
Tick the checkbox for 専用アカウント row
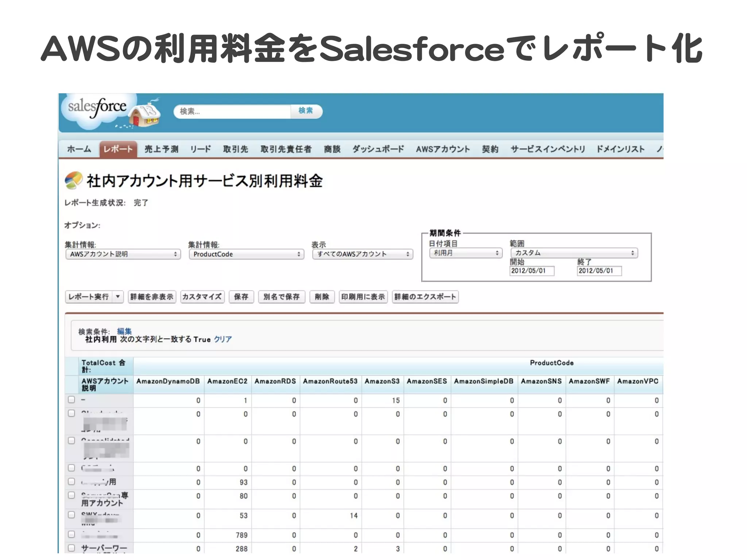pos(71,495)
